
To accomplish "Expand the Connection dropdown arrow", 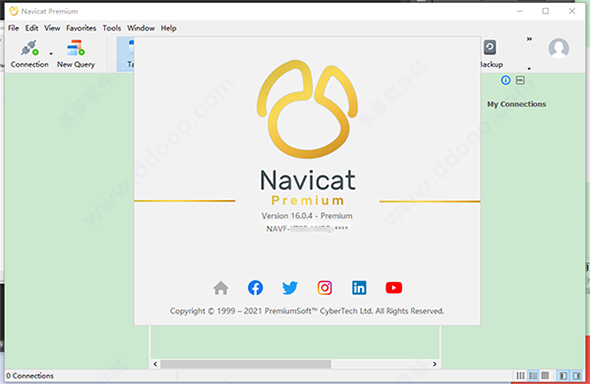I will click(x=51, y=54).
